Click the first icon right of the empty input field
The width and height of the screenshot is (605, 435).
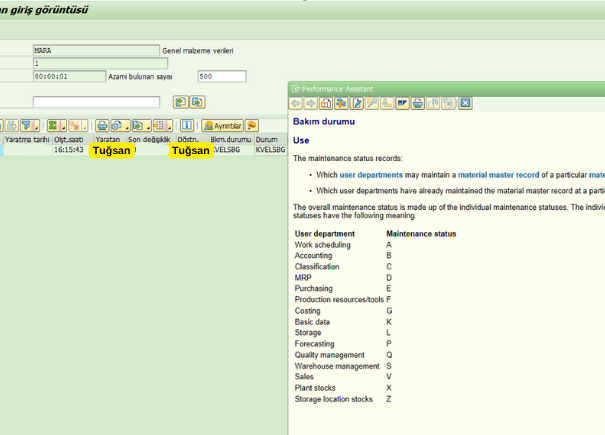(x=180, y=102)
